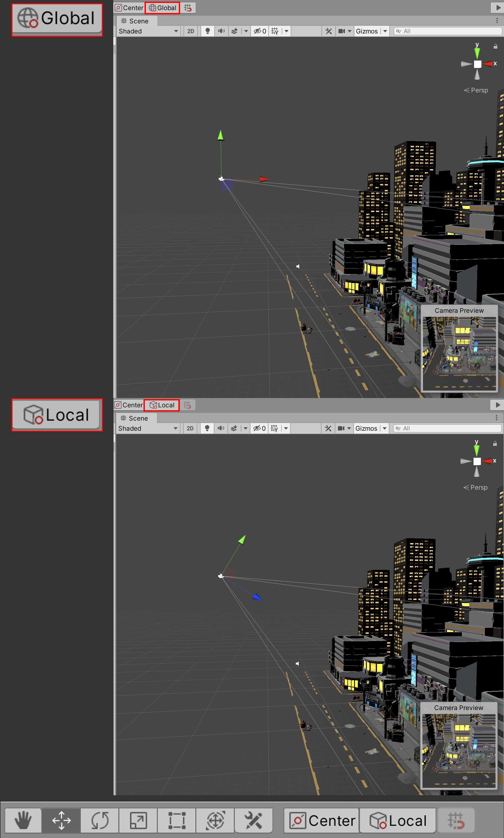
Task: Expand the Gizmos dropdown arrow in lower Scene view
Action: tap(384, 428)
